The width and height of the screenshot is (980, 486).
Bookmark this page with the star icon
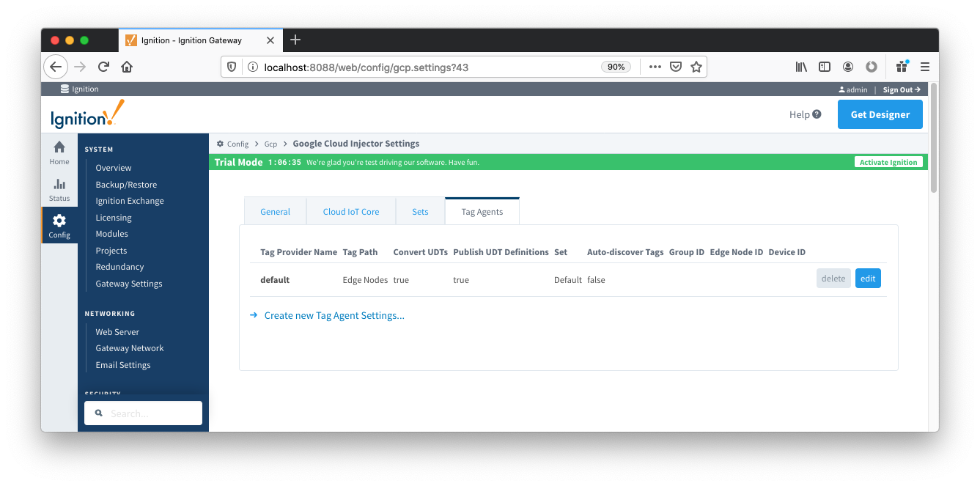pos(696,67)
